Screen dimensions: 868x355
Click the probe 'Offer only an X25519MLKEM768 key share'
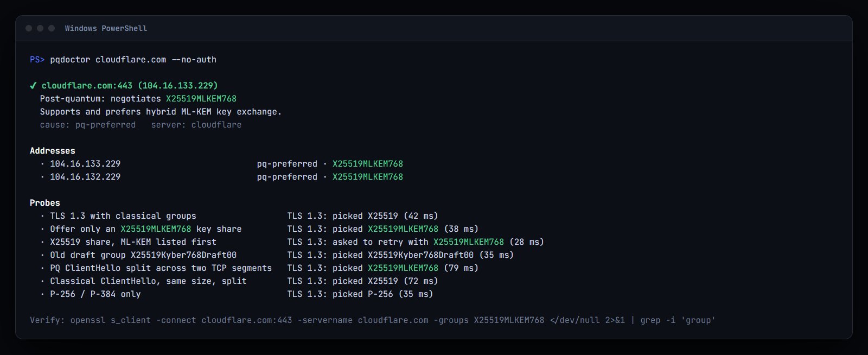coord(146,229)
